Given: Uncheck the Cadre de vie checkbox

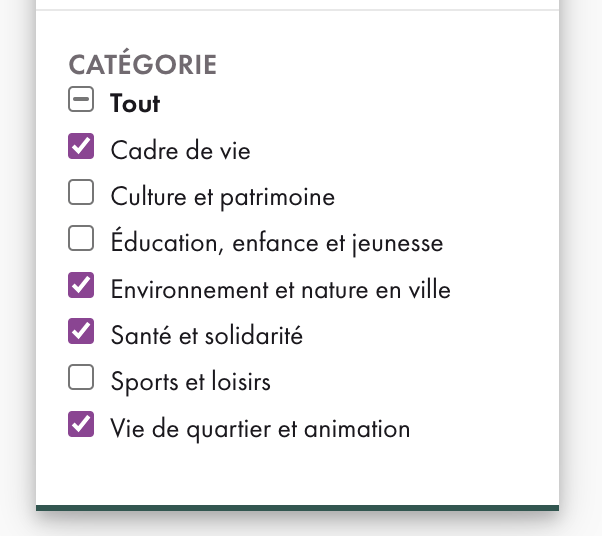Looking at the screenshot, I should click(x=81, y=148).
